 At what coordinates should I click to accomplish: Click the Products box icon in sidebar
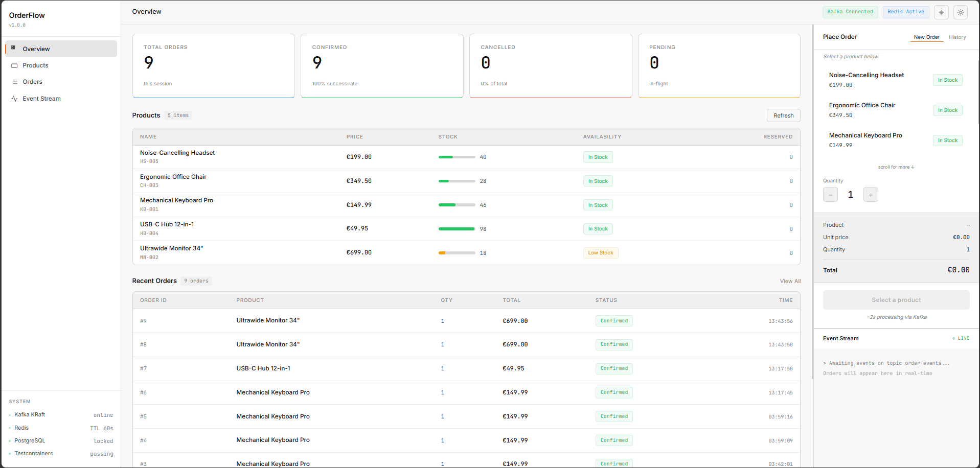point(14,65)
